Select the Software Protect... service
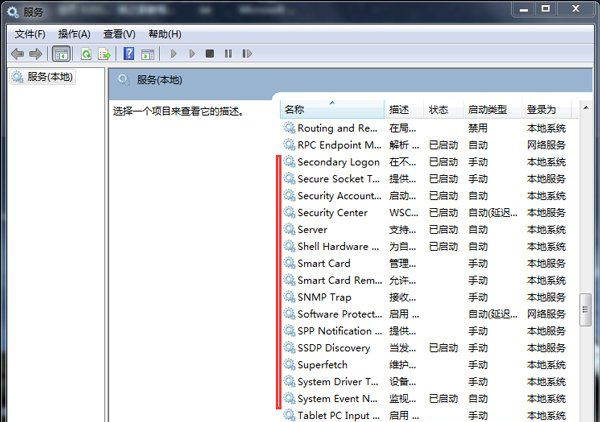Image resolution: width=600 pixels, height=422 pixels. (x=426, y=314)
